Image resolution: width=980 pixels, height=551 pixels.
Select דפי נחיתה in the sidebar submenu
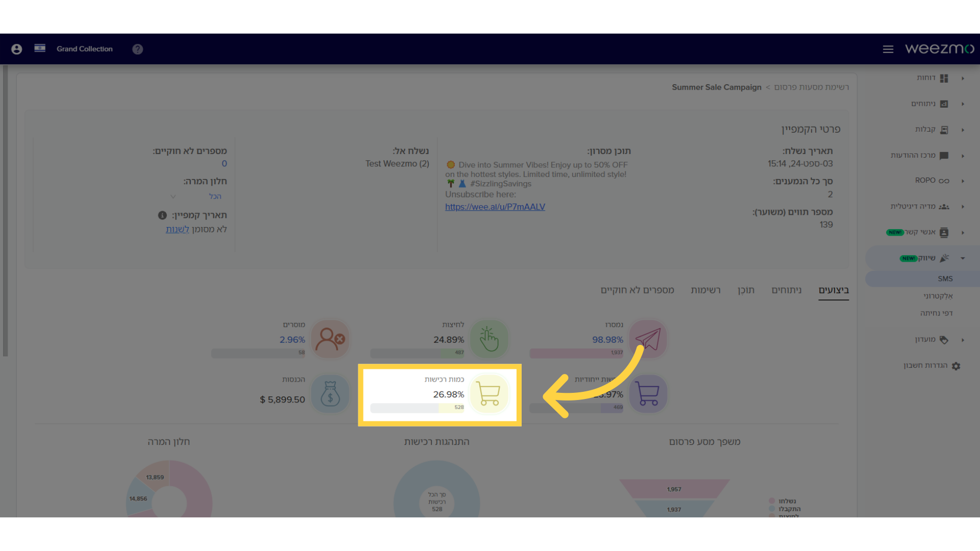936,313
